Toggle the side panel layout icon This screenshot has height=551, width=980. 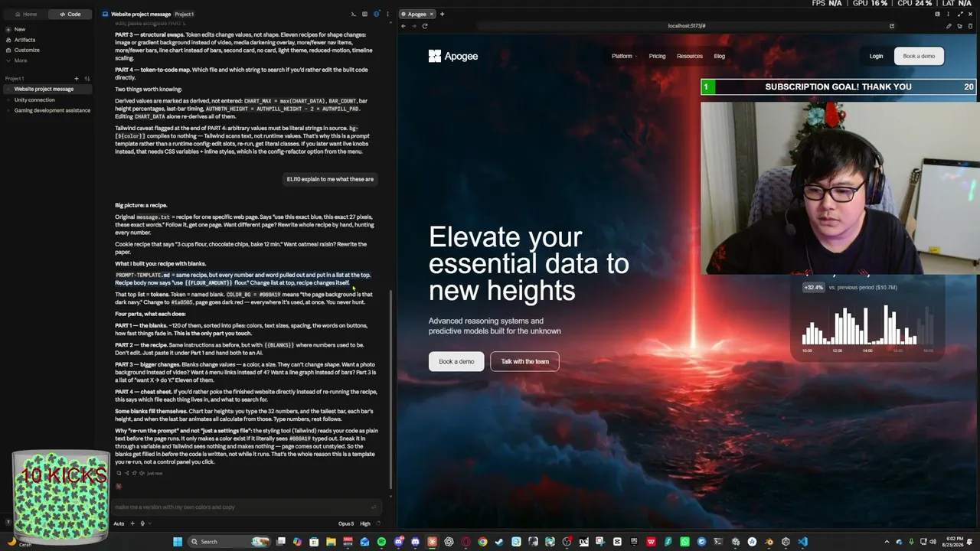point(364,14)
